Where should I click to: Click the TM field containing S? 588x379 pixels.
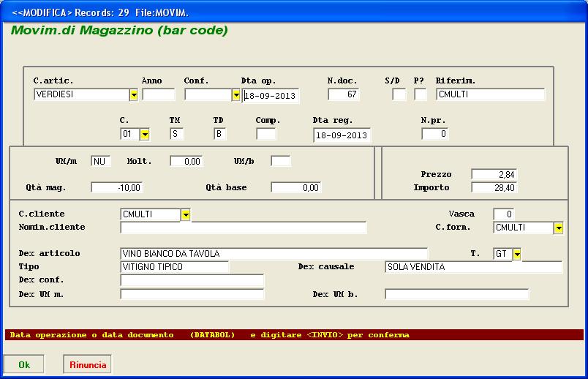(x=177, y=134)
